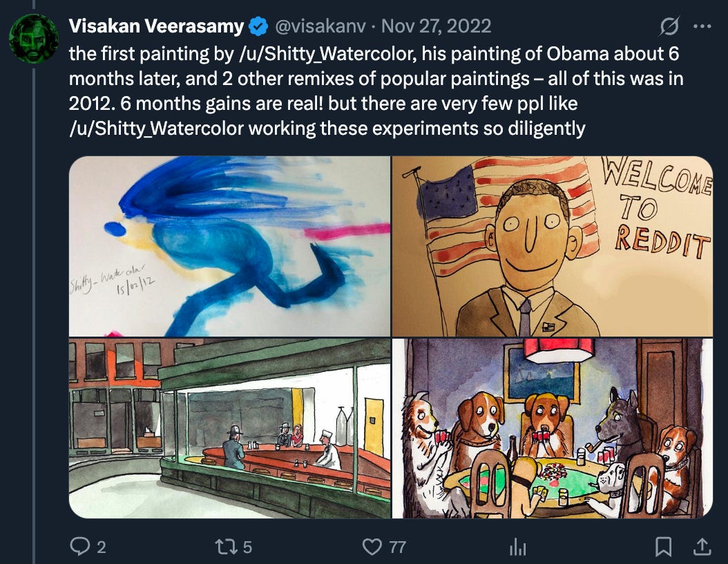Retweet this post via the retweet icon
The width and height of the screenshot is (728, 564).
pos(226,546)
